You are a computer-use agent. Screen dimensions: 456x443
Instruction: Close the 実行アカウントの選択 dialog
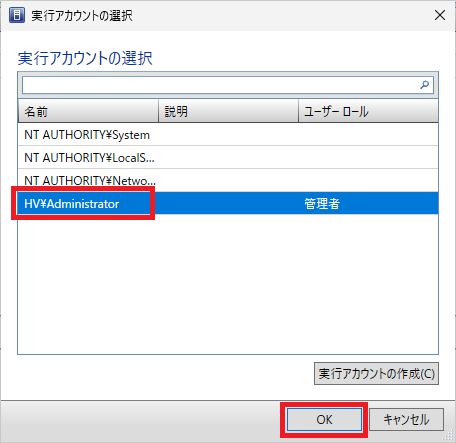tap(440, 15)
